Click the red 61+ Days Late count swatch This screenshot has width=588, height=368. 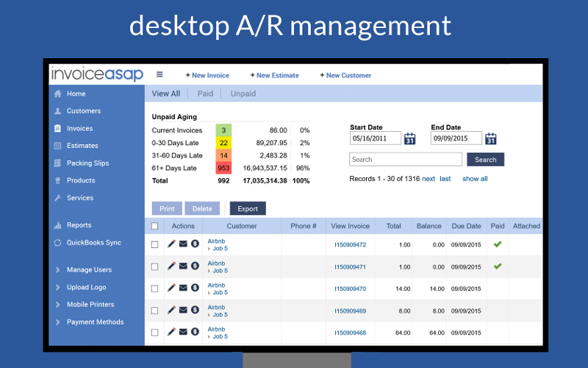223,168
